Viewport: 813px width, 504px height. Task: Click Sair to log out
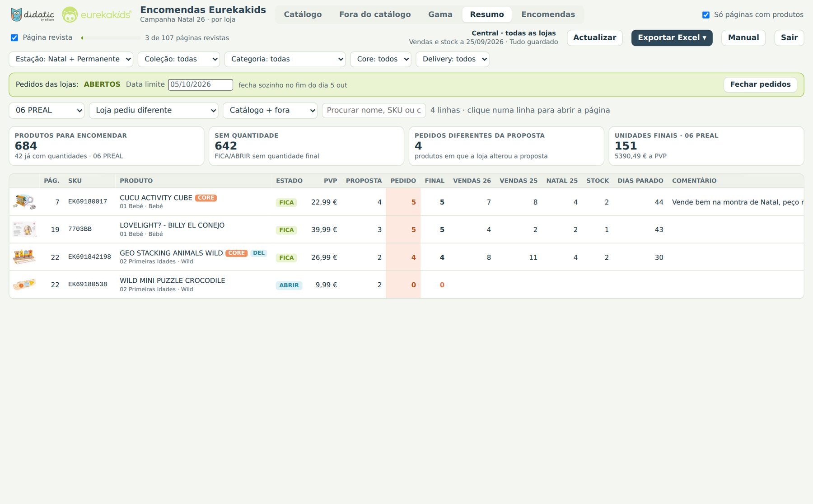pos(789,38)
